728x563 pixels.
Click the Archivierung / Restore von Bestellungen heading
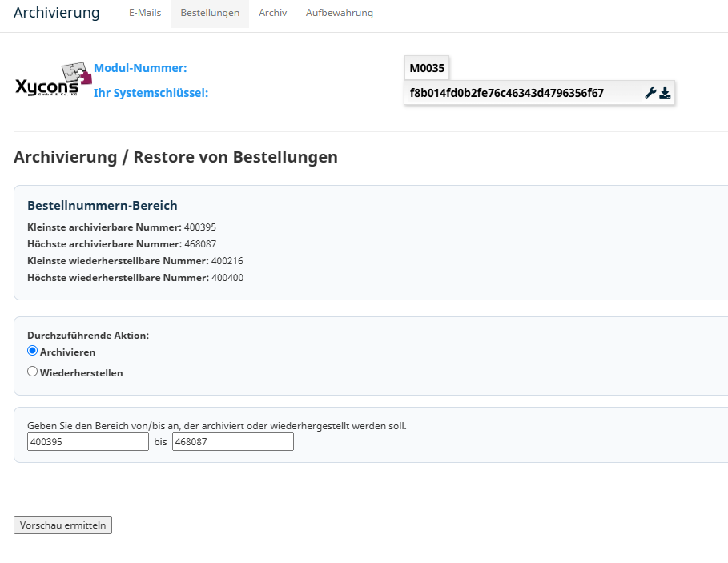(x=175, y=157)
